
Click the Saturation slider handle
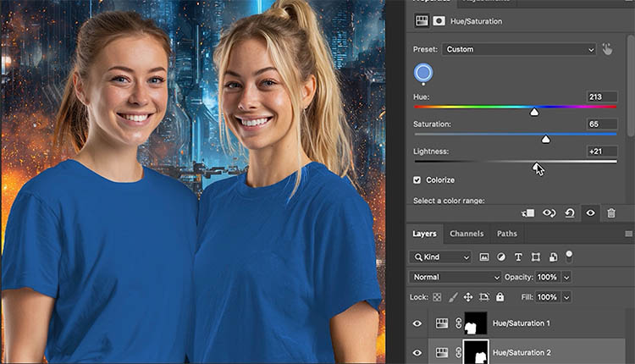tap(545, 140)
